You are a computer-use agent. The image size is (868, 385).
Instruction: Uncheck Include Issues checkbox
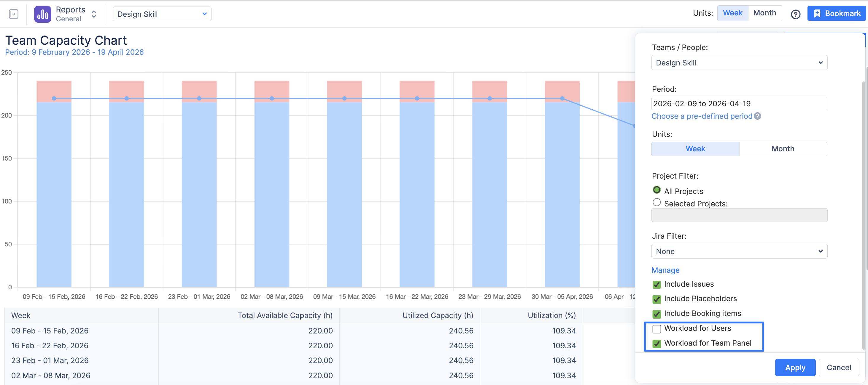click(x=656, y=285)
